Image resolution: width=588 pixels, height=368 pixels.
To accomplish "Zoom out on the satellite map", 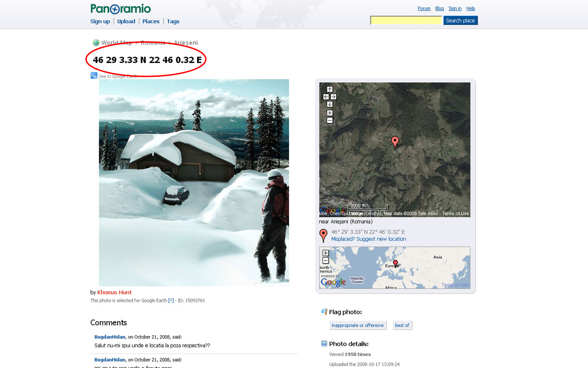I will click(329, 121).
